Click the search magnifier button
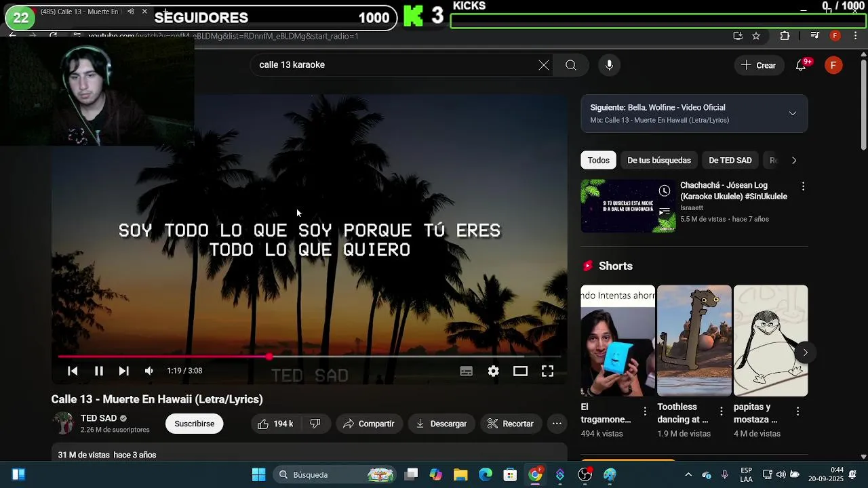This screenshot has height=488, width=868. 571,65
